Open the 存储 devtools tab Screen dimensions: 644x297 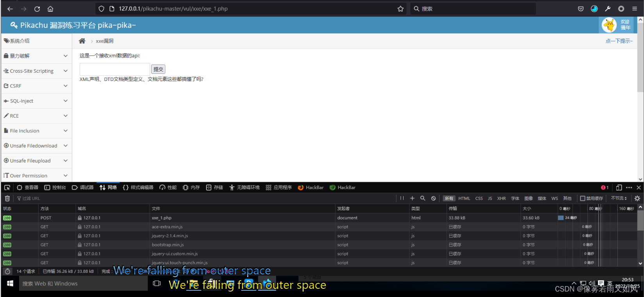pyautogui.click(x=214, y=188)
